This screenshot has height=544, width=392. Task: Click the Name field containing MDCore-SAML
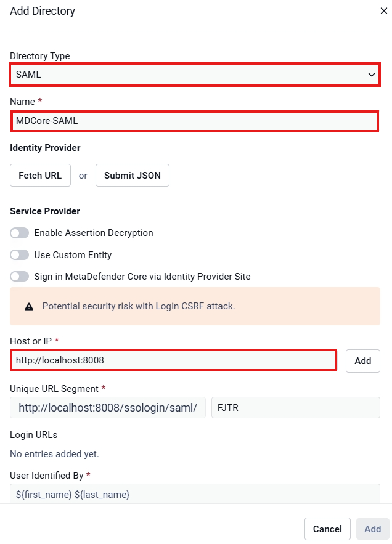[x=195, y=121]
